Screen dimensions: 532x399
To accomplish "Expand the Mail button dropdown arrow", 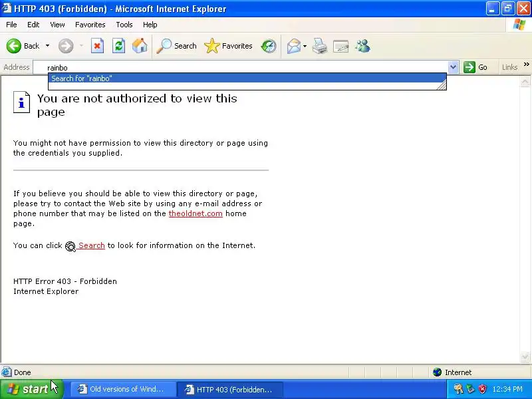I will 305,46.
